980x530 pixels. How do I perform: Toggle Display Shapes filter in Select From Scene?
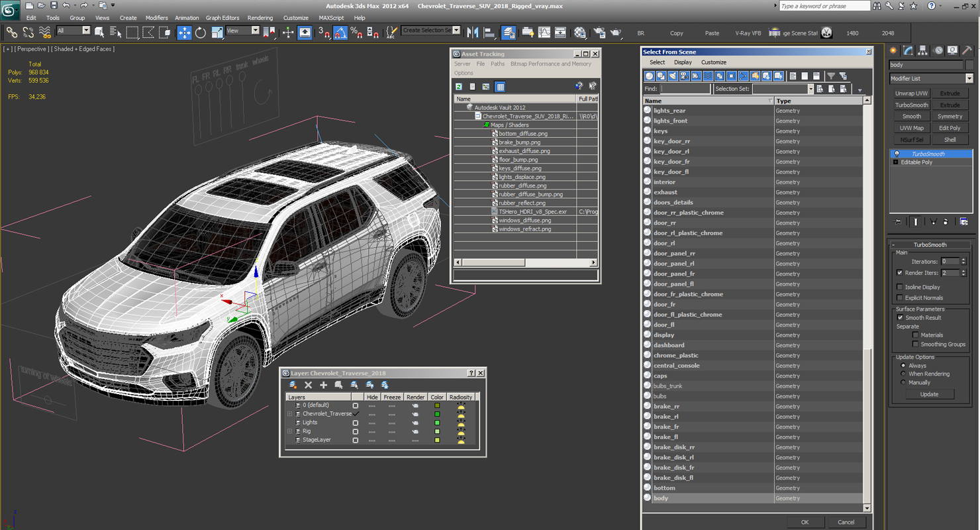(661, 76)
